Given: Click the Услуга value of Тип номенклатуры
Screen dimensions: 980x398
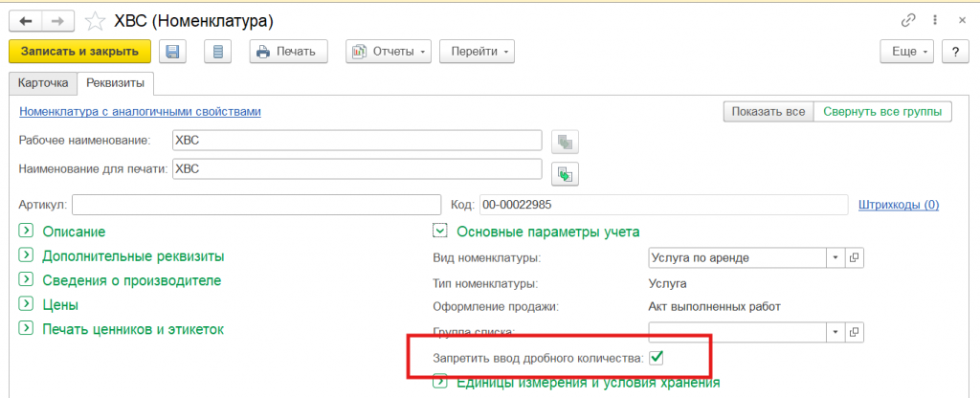Looking at the screenshot, I should pos(668,283).
